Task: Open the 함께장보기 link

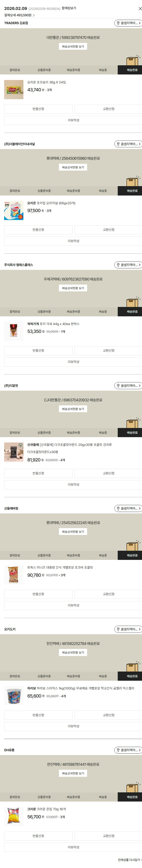Action: 69,8
